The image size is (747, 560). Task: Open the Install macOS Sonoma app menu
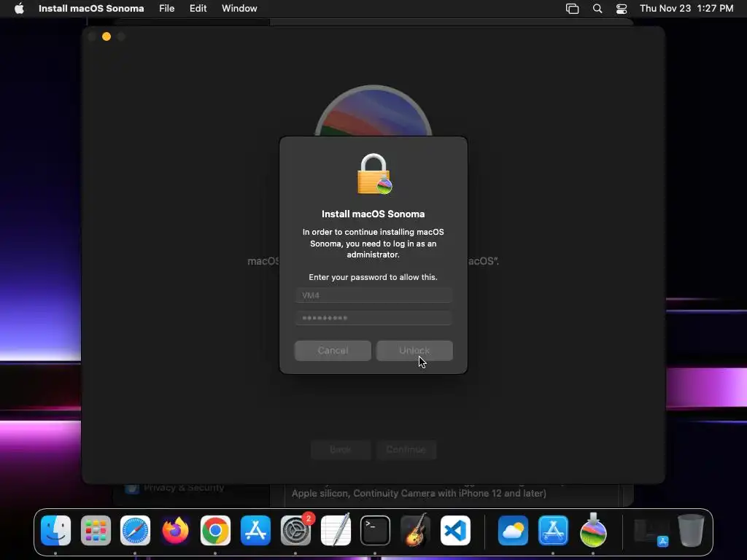coord(91,9)
